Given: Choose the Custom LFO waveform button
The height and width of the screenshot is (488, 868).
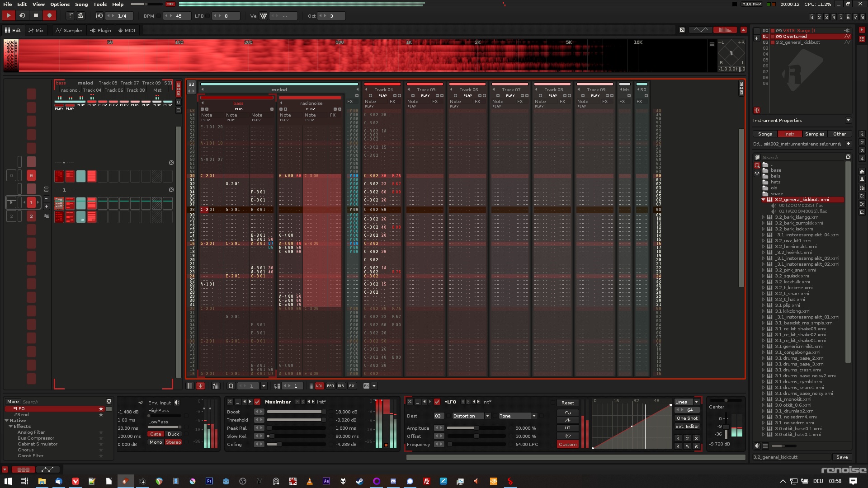Looking at the screenshot, I should pos(567,444).
